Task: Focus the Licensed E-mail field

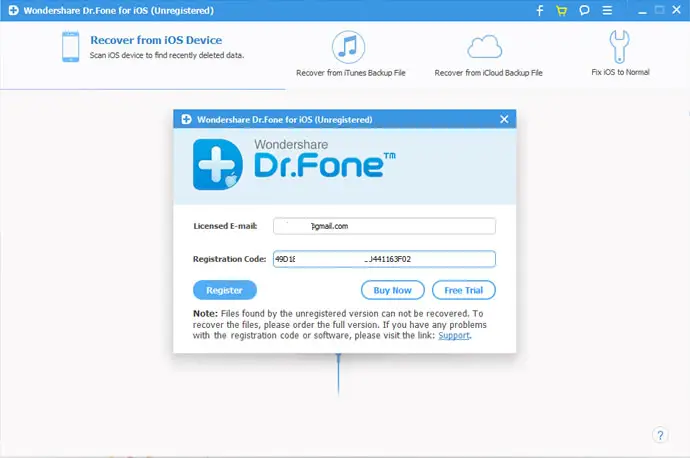Action: 384,226
